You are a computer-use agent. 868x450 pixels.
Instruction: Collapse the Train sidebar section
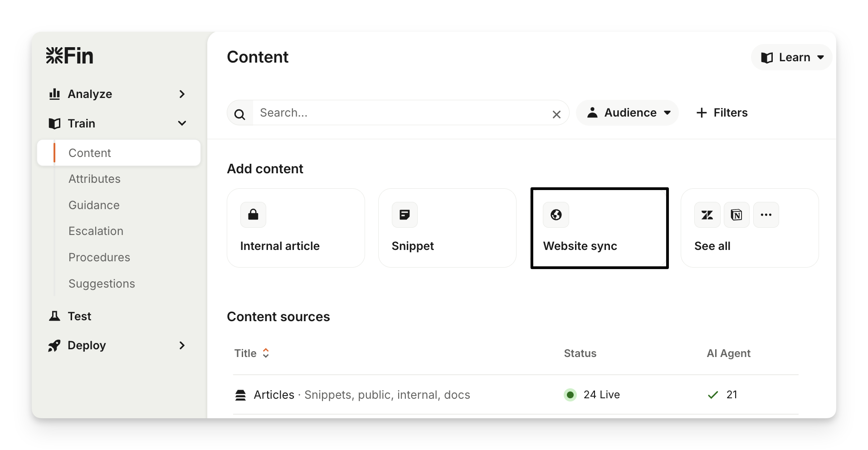(182, 123)
